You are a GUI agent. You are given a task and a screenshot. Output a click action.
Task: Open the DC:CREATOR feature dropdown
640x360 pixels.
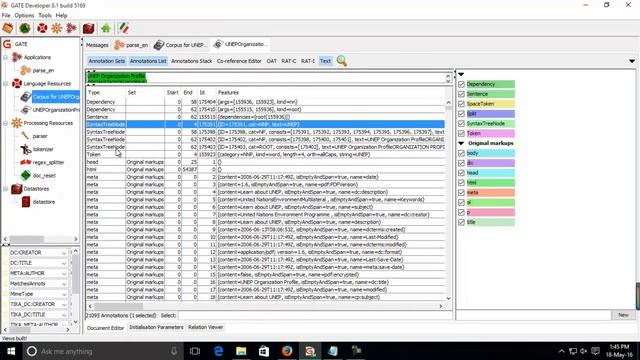point(64,253)
